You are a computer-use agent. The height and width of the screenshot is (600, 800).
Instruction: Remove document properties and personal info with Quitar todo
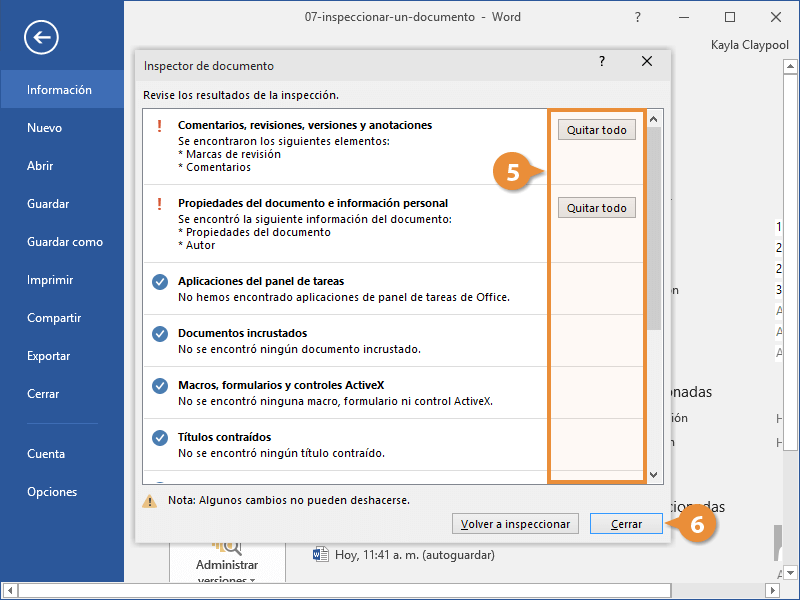pos(596,208)
